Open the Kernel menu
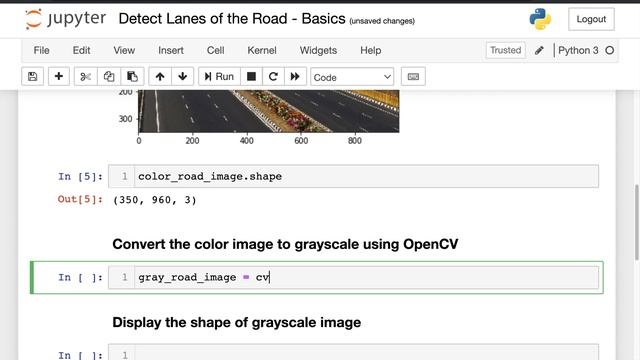Viewport: 640px width, 360px height. pos(262,50)
